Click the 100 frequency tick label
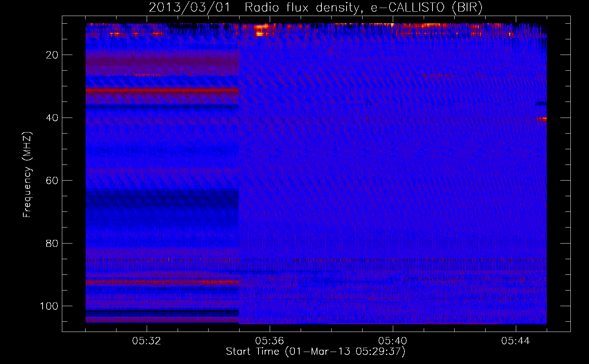 (x=49, y=306)
